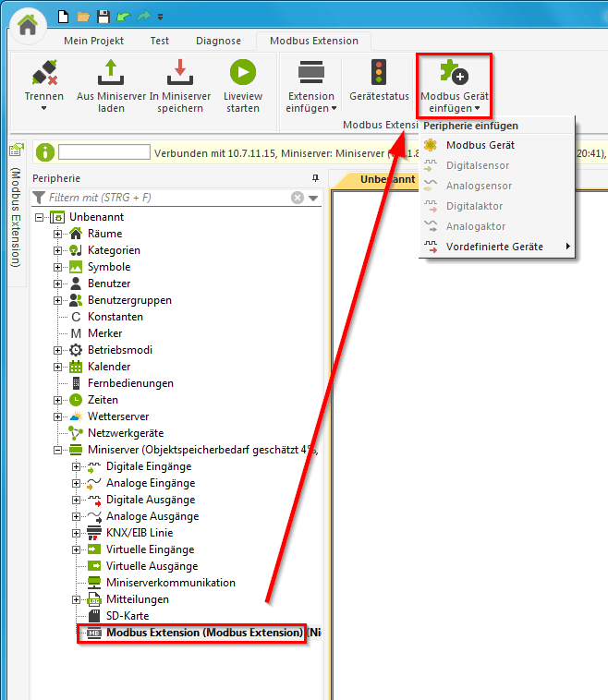Viewport: 608px width, 700px height.
Task: Click the Peripherie filter search field
Action: tap(166, 198)
